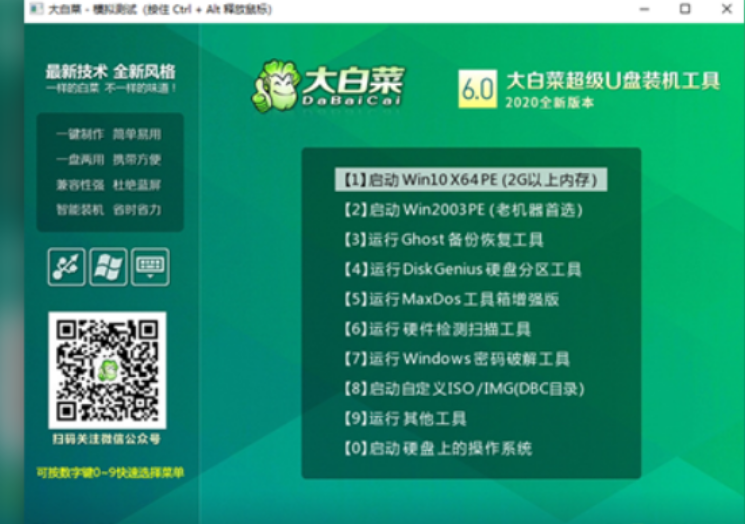Image resolution: width=745 pixels, height=524 pixels.
Task: Click the app icon in title bar
Action: tap(36, 9)
